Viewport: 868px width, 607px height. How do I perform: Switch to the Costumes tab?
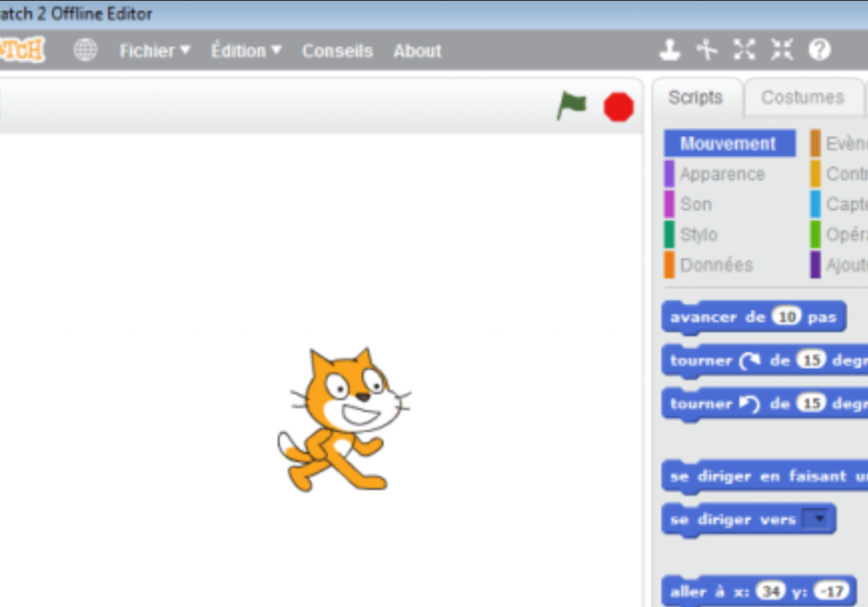pos(802,98)
